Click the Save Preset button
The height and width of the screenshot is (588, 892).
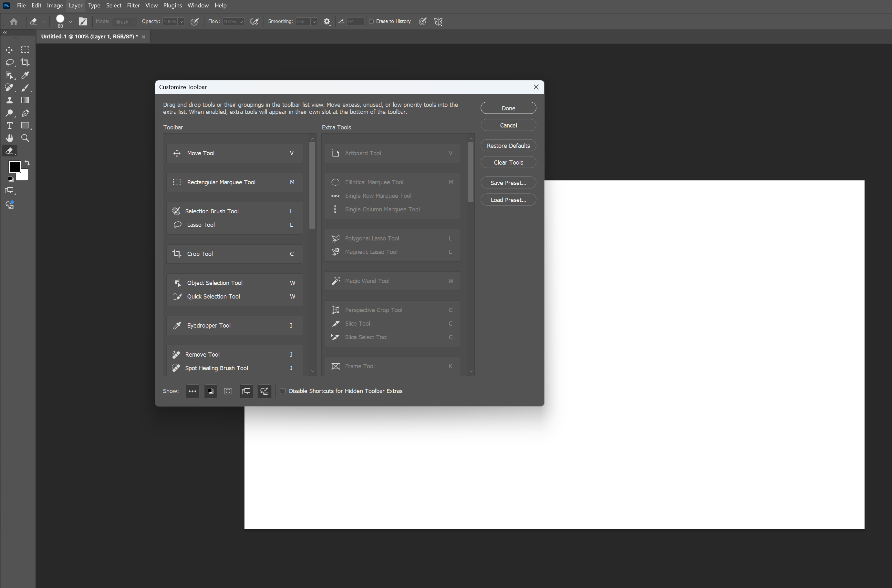508,183
